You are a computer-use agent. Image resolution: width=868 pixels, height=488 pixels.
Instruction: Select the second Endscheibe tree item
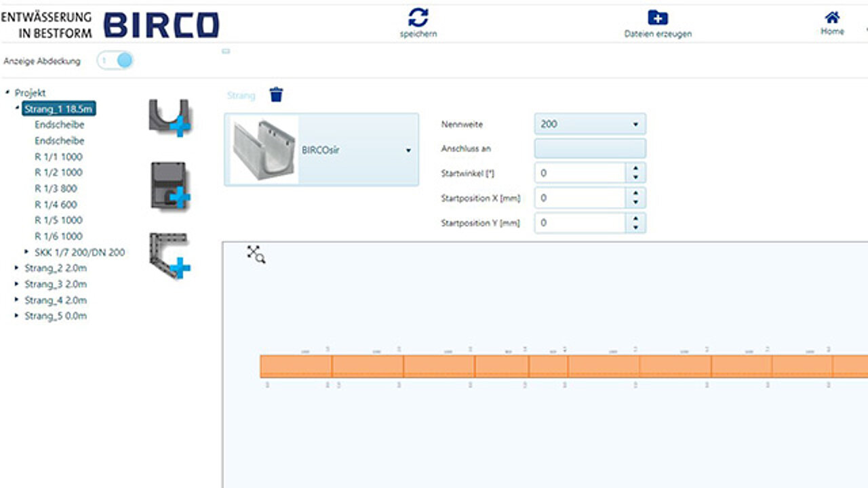[60, 141]
